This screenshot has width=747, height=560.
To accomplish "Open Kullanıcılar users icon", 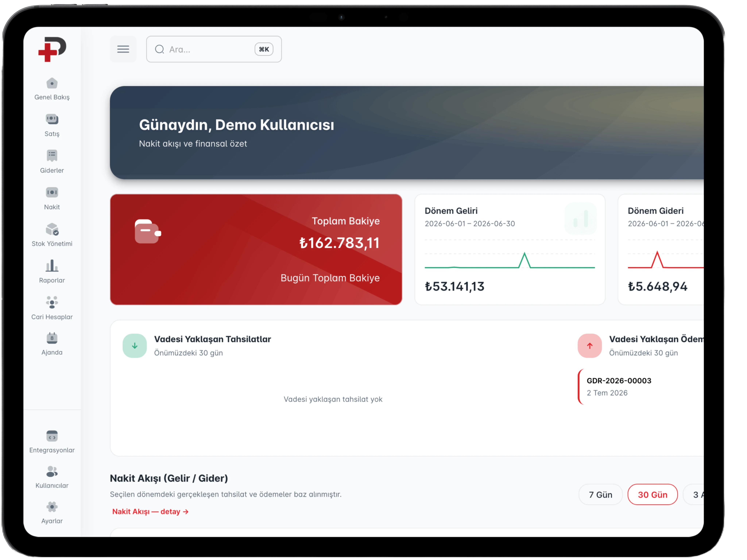I will [52, 472].
